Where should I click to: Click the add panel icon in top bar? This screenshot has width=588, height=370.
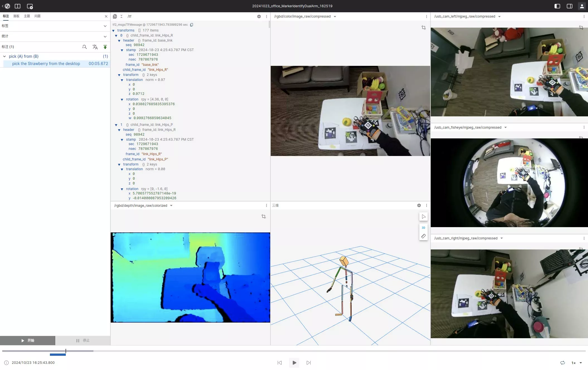30,6
